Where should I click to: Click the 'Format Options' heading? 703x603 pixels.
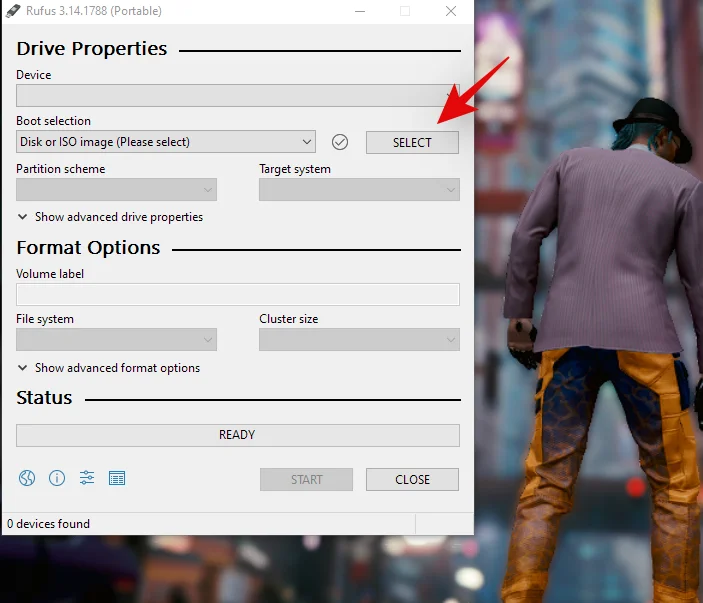click(x=88, y=248)
